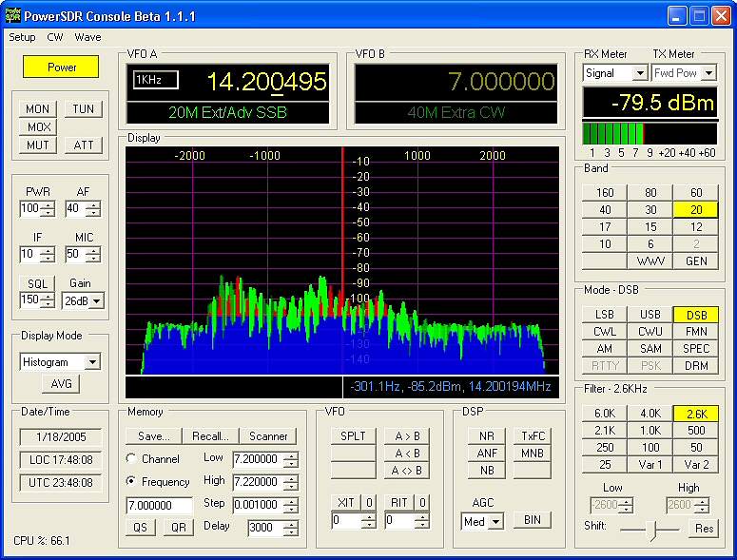The width and height of the screenshot is (737, 560).
Task: Enable the ATT attenuator button
Action: point(83,145)
